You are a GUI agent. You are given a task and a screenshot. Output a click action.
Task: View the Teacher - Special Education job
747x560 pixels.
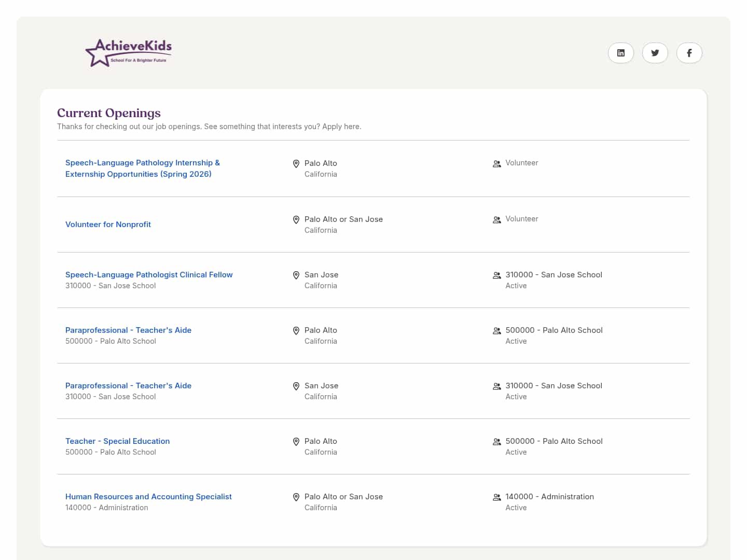tap(117, 441)
